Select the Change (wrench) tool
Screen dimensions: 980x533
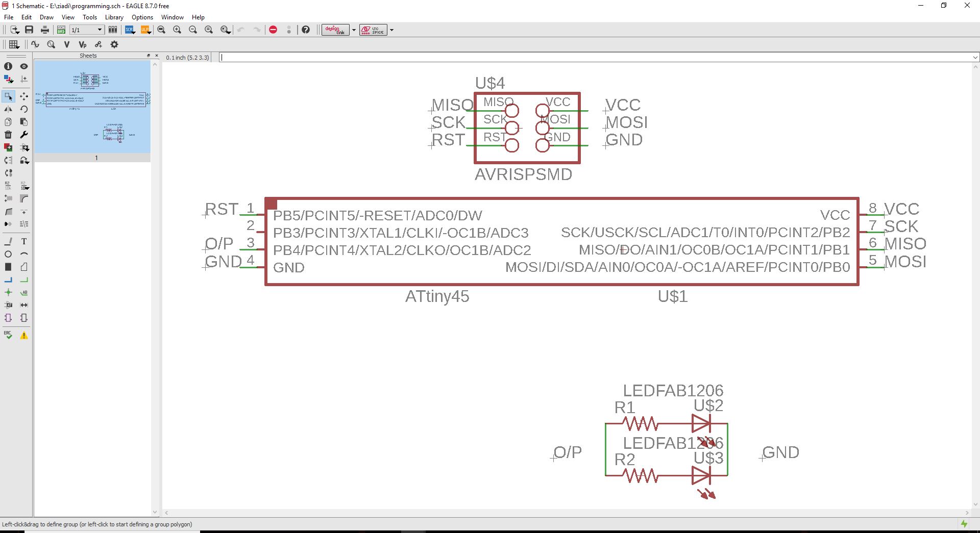coord(23,135)
